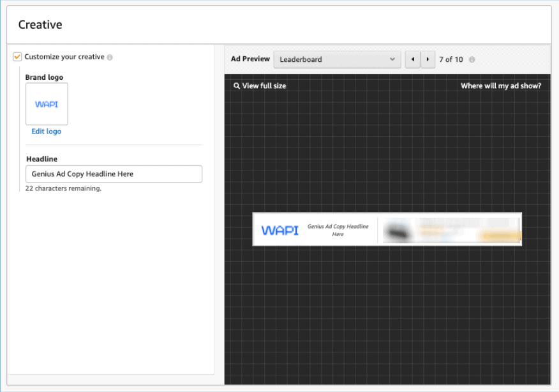Click the 22 characters remaining text
The height and width of the screenshot is (392, 559).
coord(63,189)
